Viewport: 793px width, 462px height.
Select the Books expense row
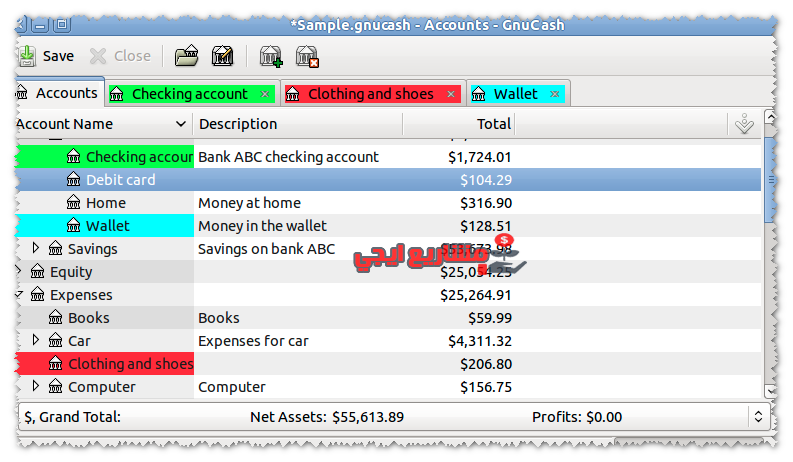click(388, 318)
